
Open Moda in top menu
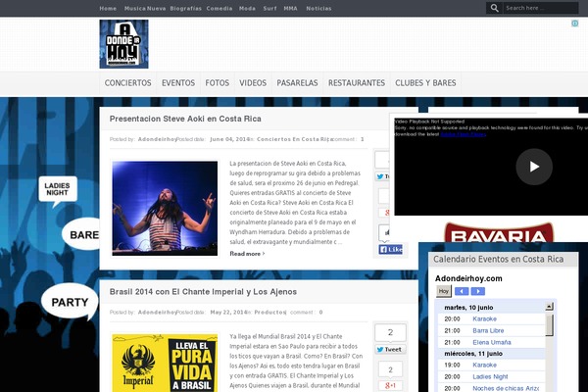[x=247, y=8]
